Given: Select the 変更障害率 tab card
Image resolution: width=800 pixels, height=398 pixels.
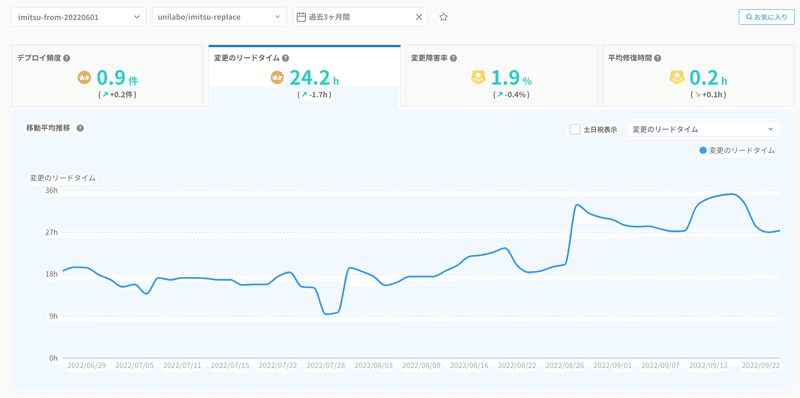Looking at the screenshot, I should pyautogui.click(x=502, y=76).
